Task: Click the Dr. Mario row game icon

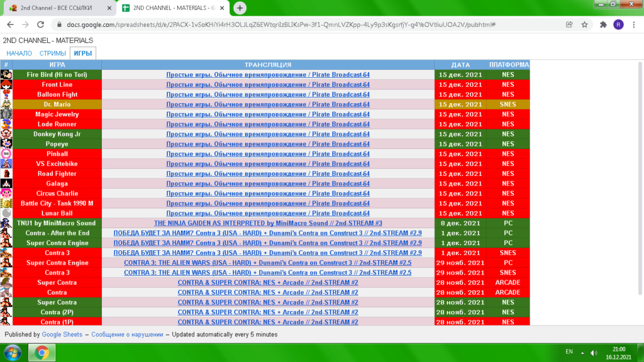Action: pyautogui.click(x=6, y=104)
